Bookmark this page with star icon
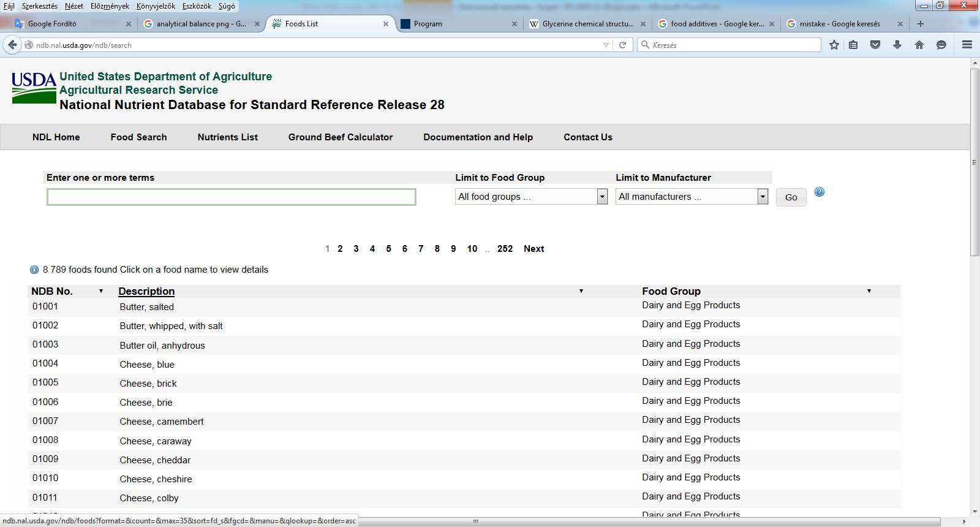980x527 pixels. coord(834,45)
